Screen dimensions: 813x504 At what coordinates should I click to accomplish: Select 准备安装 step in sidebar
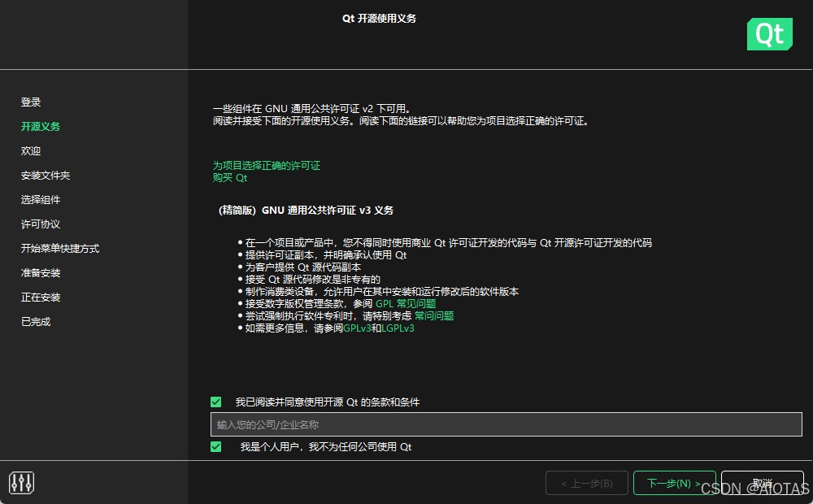tap(41, 273)
